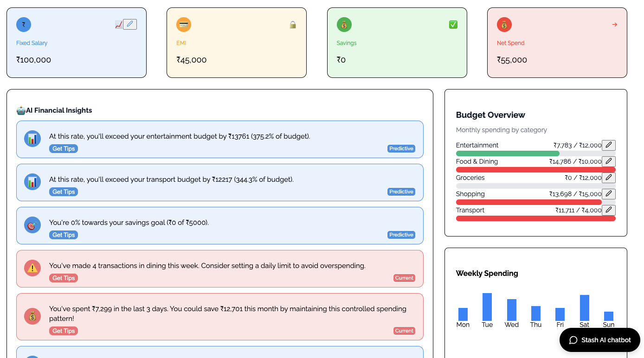Click the rupee icon on Fixed Salary card

[24, 25]
